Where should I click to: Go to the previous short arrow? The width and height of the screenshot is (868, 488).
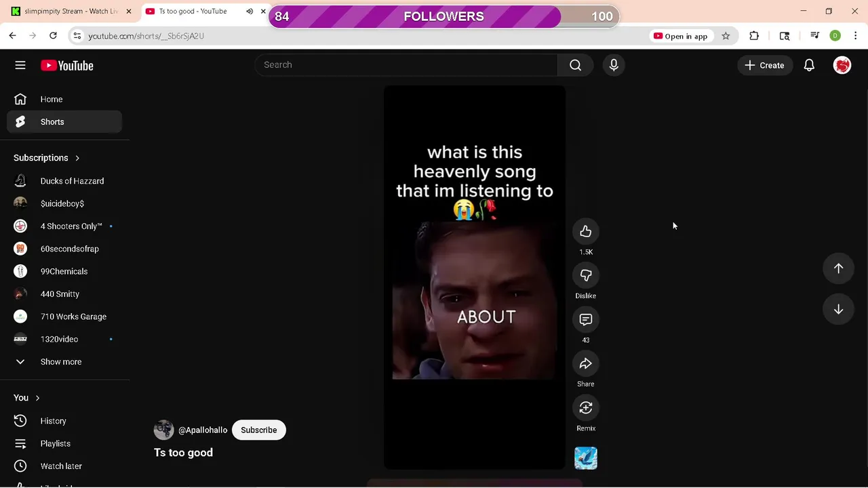click(838, 268)
